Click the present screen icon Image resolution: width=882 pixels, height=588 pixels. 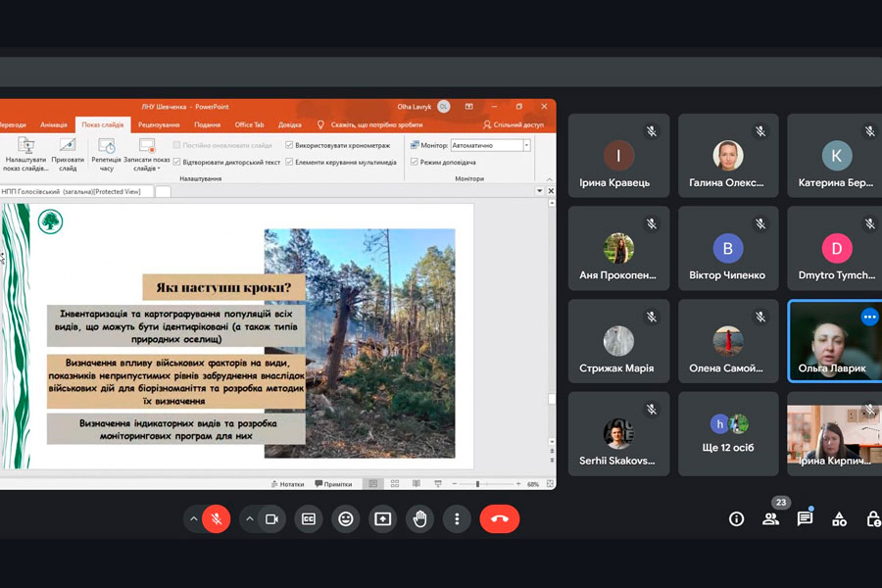383,519
